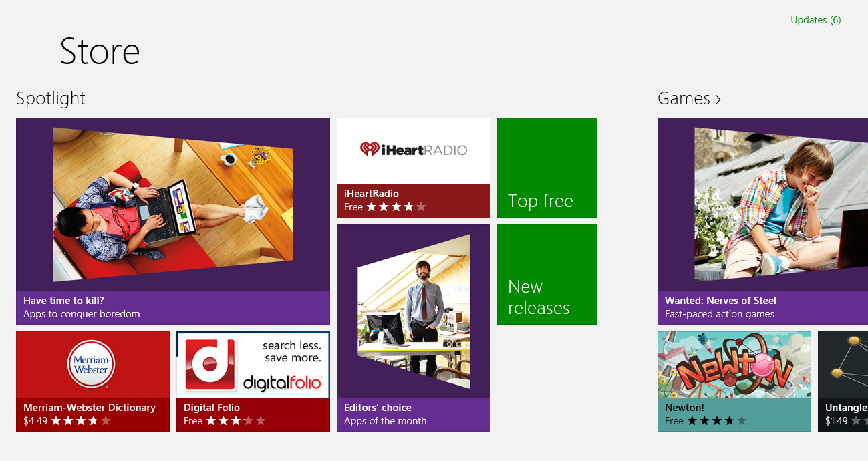This screenshot has width=868, height=461.
Task: Open 'Wanted: Nerves of Steel' feature image
Action: tap(762, 204)
